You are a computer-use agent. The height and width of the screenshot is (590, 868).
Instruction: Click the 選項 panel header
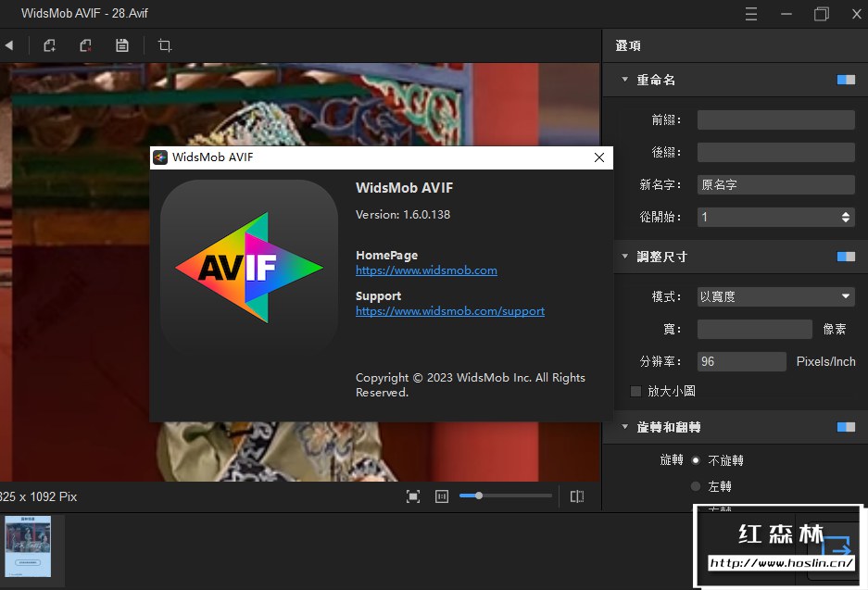point(628,46)
